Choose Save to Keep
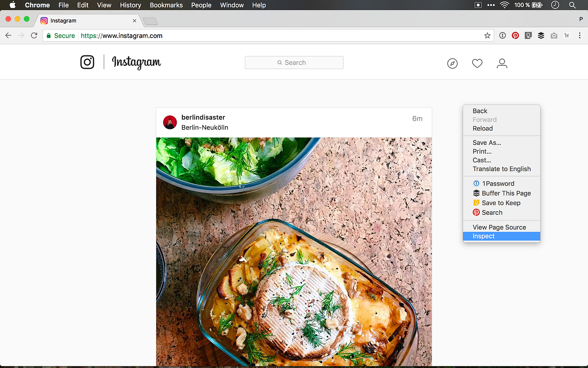Image resolution: width=588 pixels, height=368 pixels. [501, 203]
